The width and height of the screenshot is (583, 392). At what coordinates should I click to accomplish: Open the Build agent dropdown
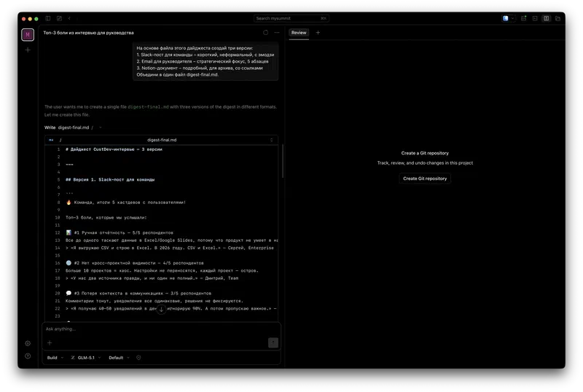55,358
